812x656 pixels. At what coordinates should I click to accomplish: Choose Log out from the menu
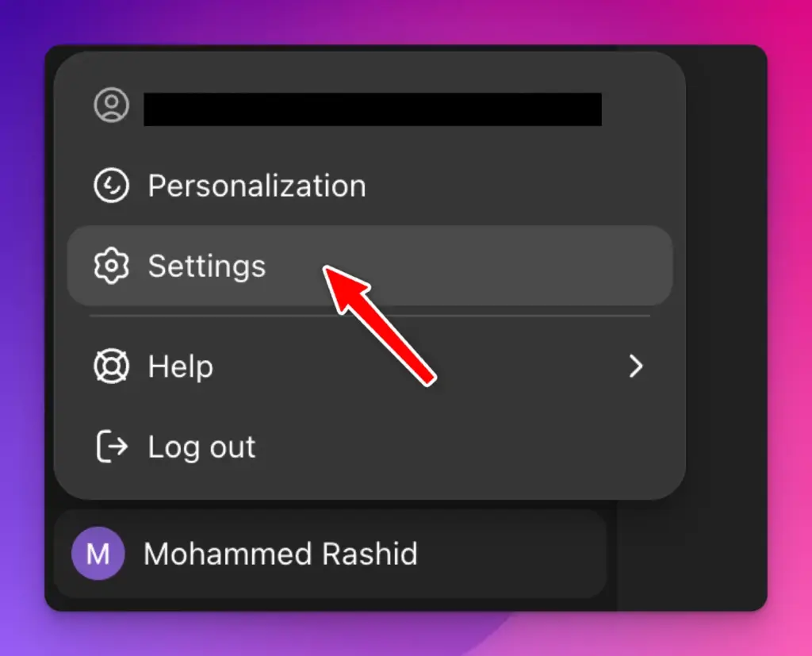(370, 446)
